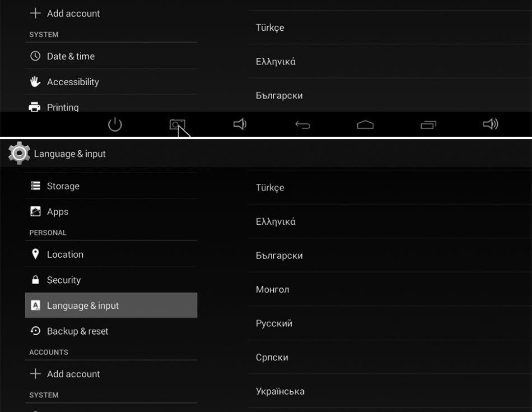Viewport: 532px width, 412px height.
Task: Open the recent apps icon
Action: coord(428,125)
